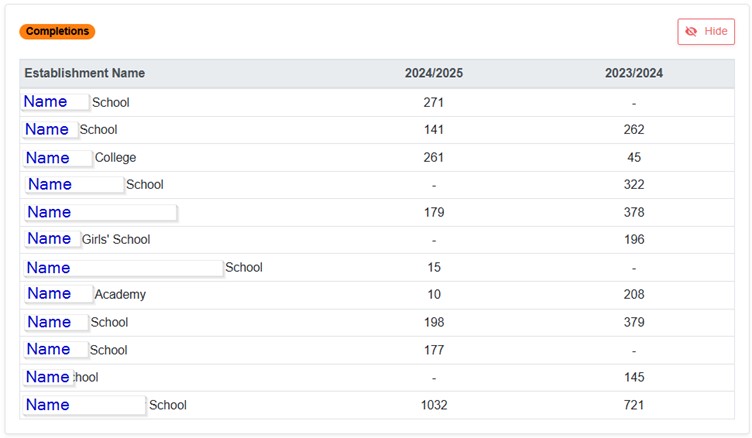Click the 141 value in 2024/2025 column
The width and height of the screenshot is (752, 438).
click(434, 130)
